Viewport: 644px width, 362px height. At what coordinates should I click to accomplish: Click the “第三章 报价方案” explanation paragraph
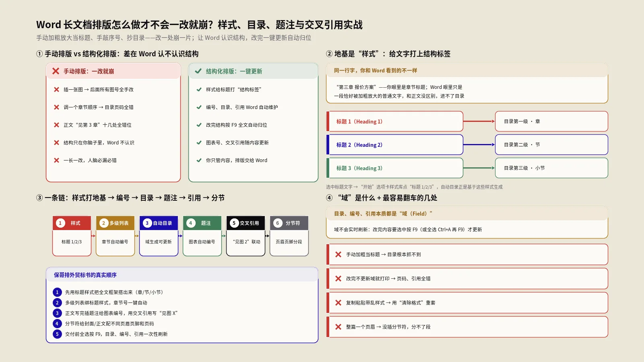399,92
